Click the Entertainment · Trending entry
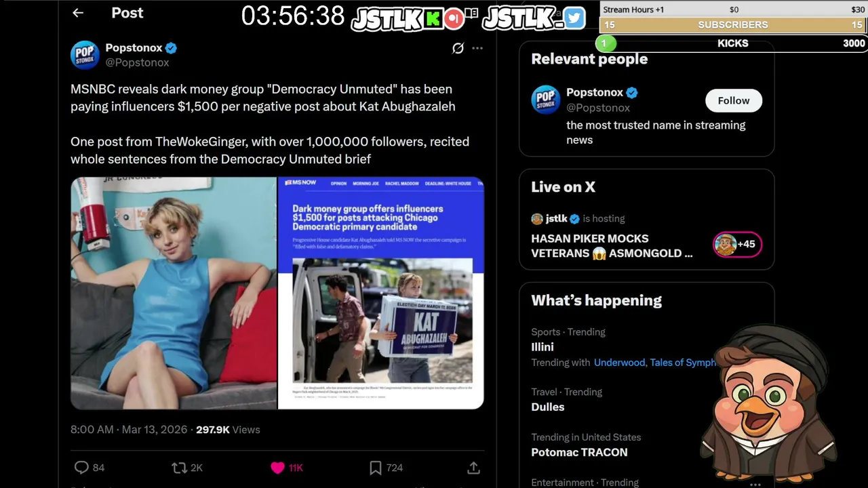Viewport: 868px width, 488px height. point(585,483)
